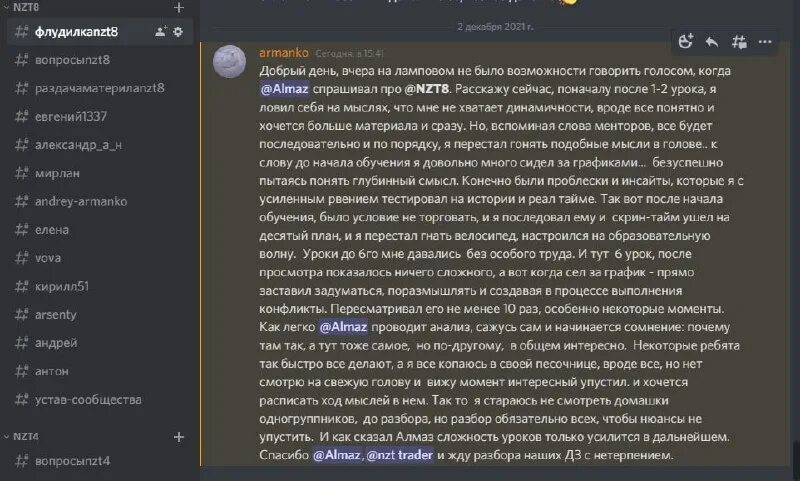Click the hash icon of vova

tap(21, 258)
